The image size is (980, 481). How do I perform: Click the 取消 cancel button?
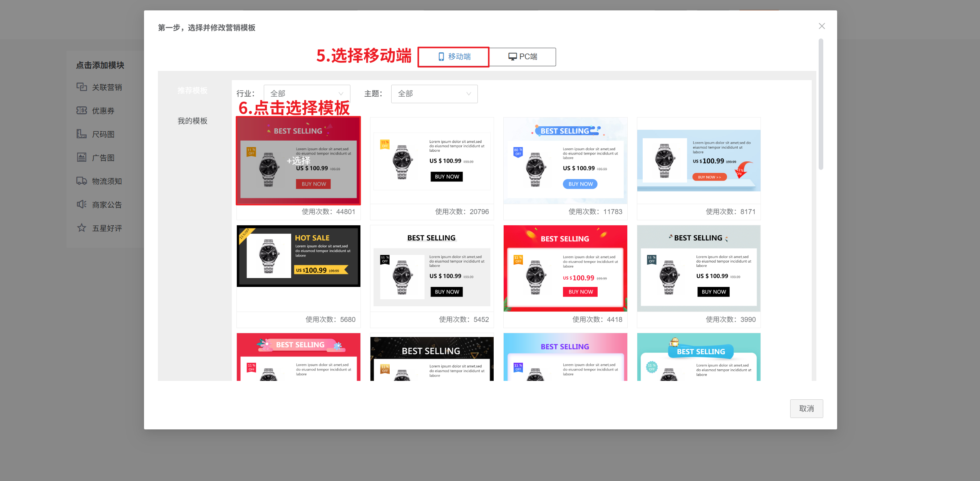(x=806, y=409)
